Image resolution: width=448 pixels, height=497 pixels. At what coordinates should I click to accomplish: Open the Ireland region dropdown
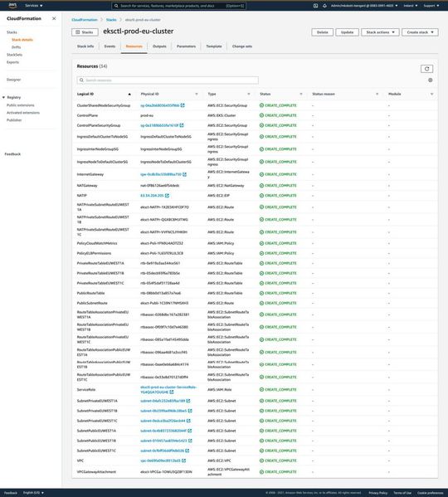pos(411,6)
